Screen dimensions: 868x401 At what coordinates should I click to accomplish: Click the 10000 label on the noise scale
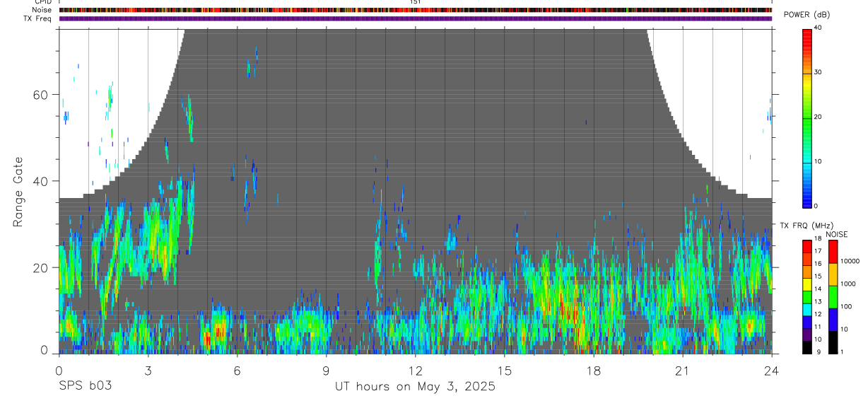point(850,261)
